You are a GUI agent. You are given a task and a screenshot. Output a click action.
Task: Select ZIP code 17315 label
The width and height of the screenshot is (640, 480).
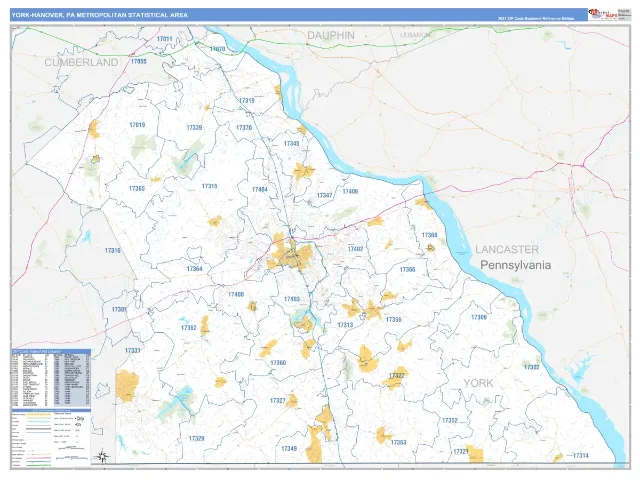(x=209, y=186)
